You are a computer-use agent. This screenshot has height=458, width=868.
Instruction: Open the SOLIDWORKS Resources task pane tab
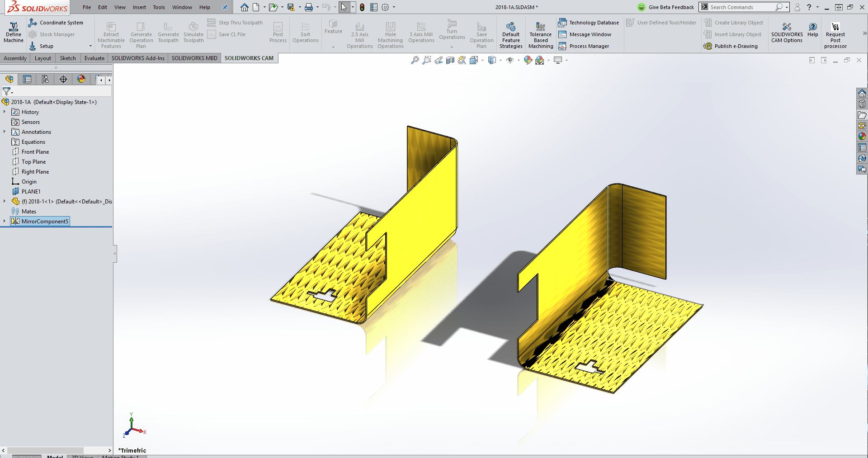862,93
